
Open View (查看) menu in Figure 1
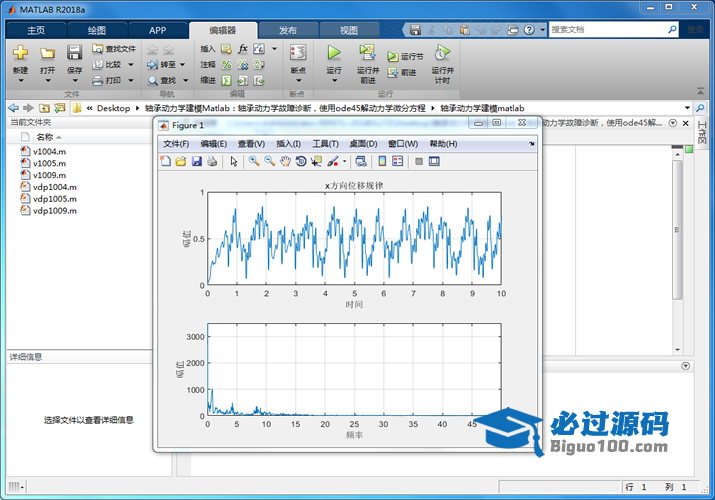point(251,144)
